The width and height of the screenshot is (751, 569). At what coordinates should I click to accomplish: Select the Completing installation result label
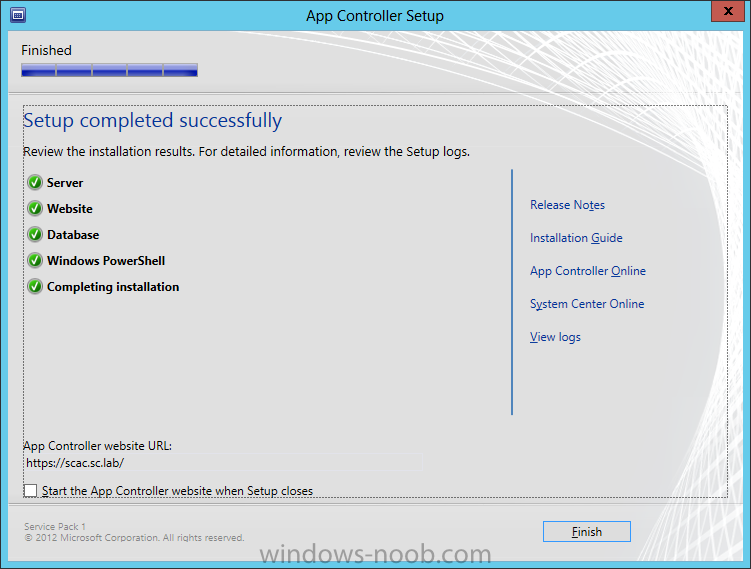[113, 287]
